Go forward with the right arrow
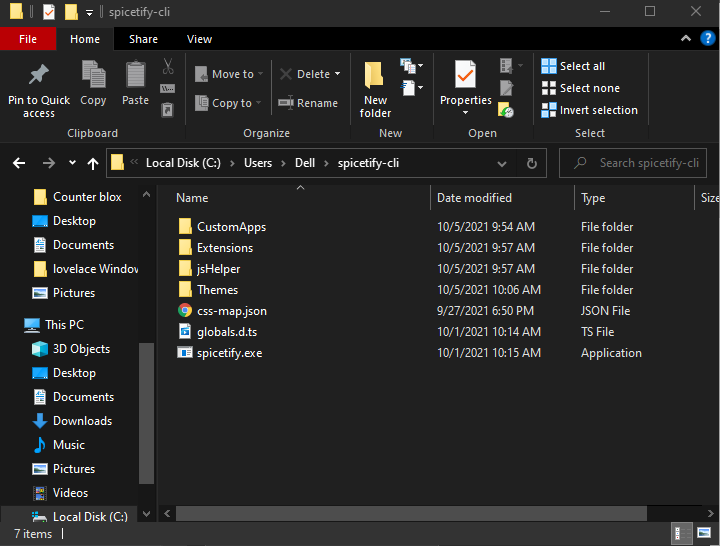The height and width of the screenshot is (546, 720). point(49,163)
